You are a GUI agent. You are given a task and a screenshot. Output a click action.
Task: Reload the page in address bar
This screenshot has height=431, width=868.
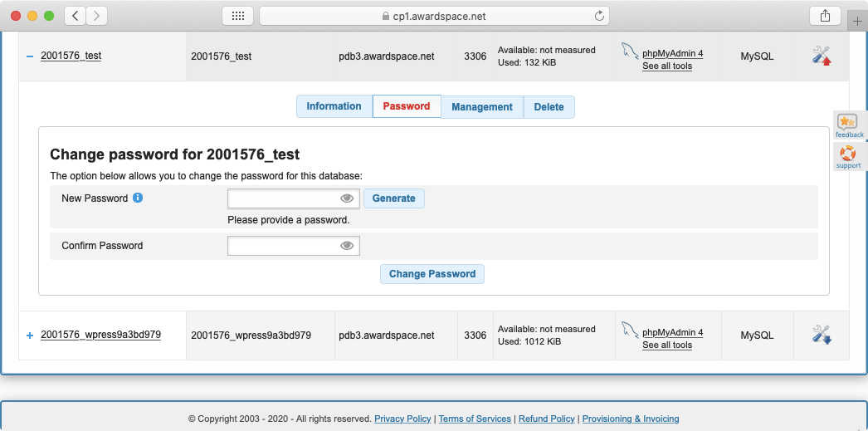[x=599, y=16]
